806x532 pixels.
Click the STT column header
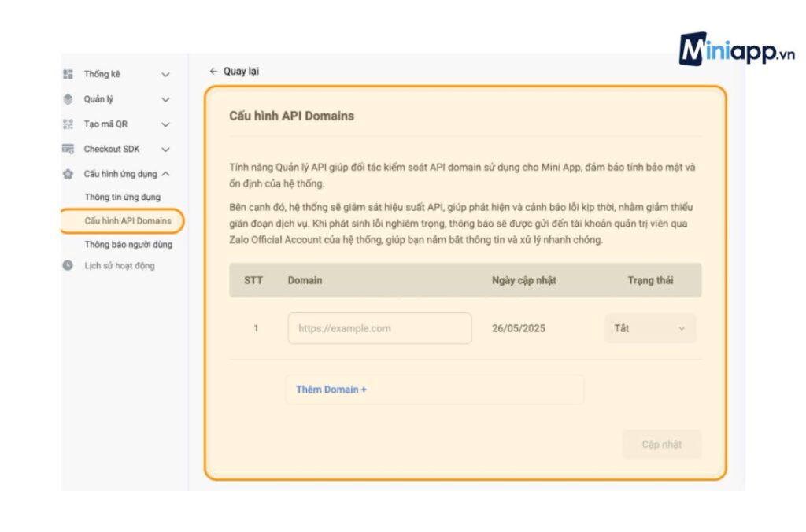tap(253, 280)
